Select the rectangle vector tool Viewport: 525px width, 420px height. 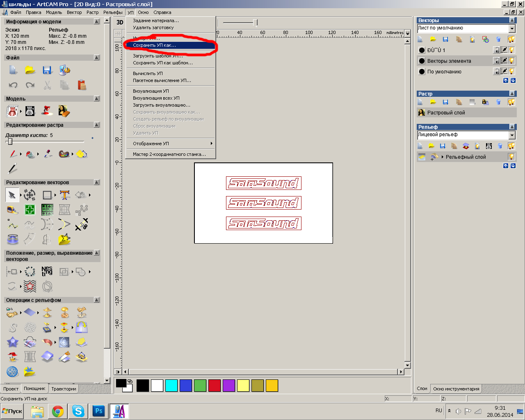pos(47,195)
